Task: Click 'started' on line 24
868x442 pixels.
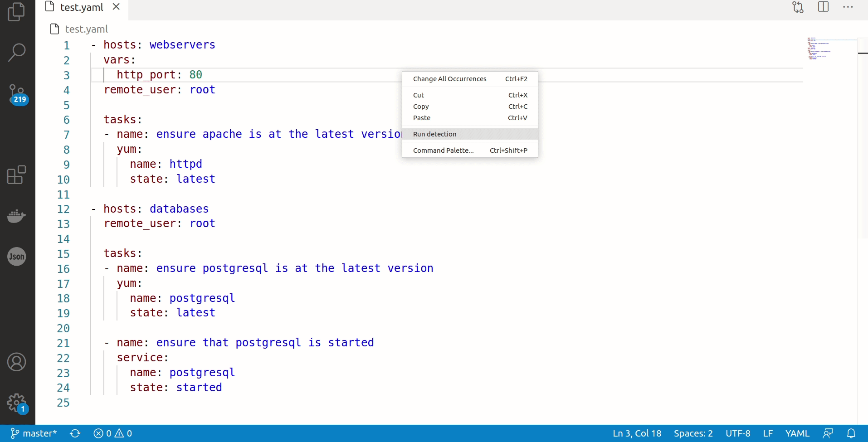Action: pyautogui.click(x=199, y=388)
